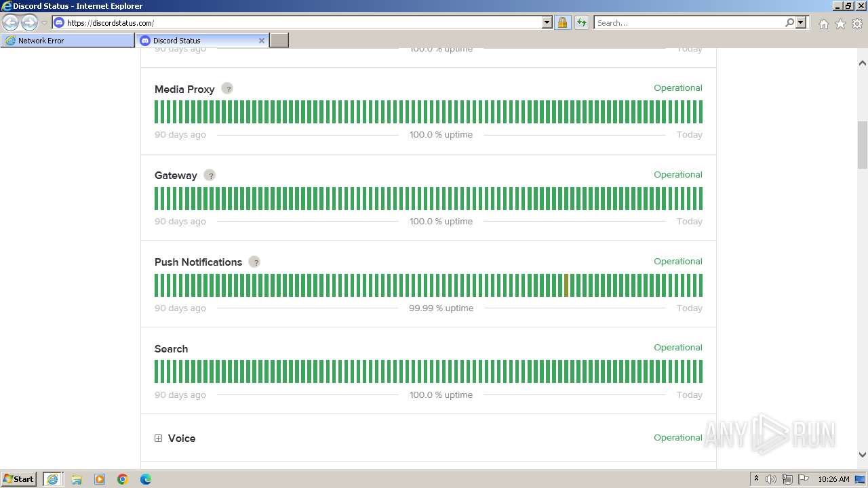Viewport: 868px width, 488px height.
Task: Open the recent pages dropdown arrow
Action: [44, 23]
